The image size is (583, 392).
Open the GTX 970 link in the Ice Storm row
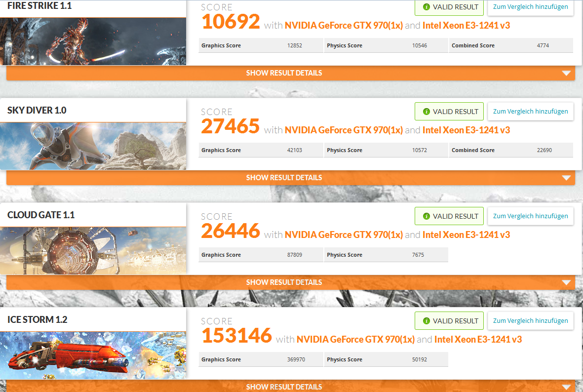355,339
